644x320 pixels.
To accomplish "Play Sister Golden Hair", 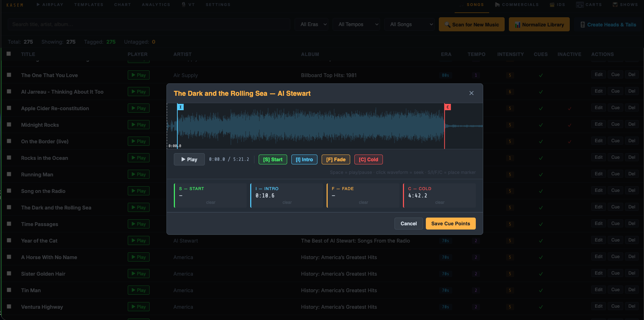I will pyautogui.click(x=139, y=274).
